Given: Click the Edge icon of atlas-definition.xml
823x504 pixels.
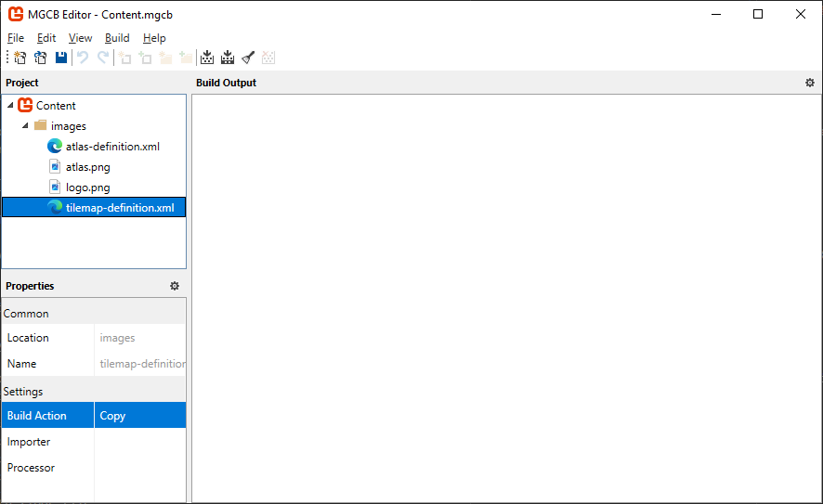Looking at the screenshot, I should [55, 146].
